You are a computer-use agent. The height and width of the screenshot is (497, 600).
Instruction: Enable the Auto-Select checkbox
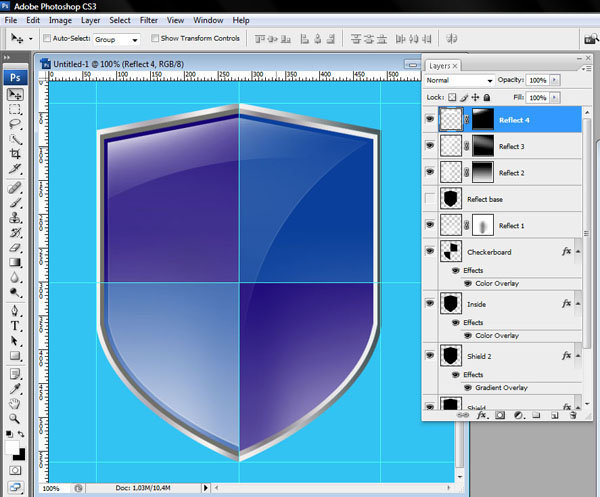coord(47,38)
